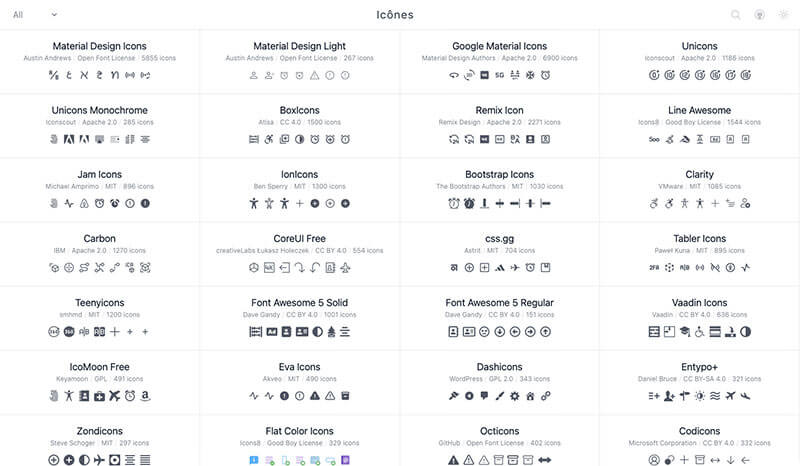This screenshot has height=466, width=800.
Task: Click the Amazon logo icon in IcoMoon Free
Action: tap(145, 396)
